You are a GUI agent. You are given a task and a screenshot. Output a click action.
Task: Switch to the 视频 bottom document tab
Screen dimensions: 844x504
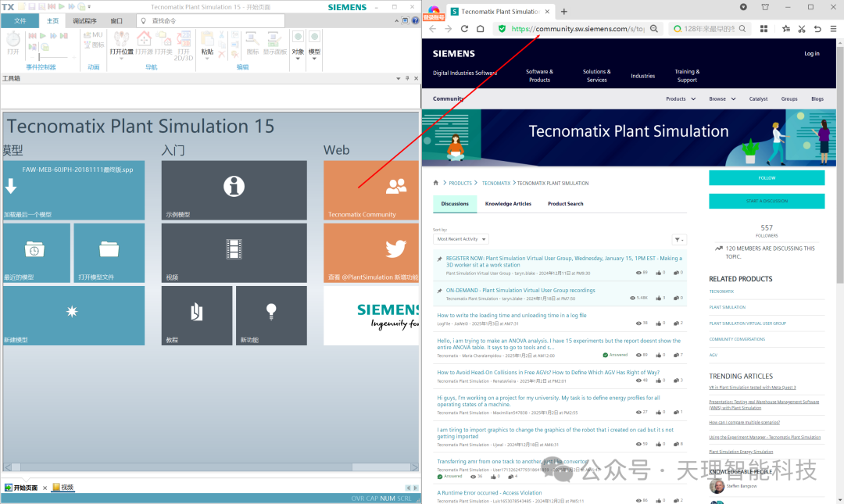63,488
